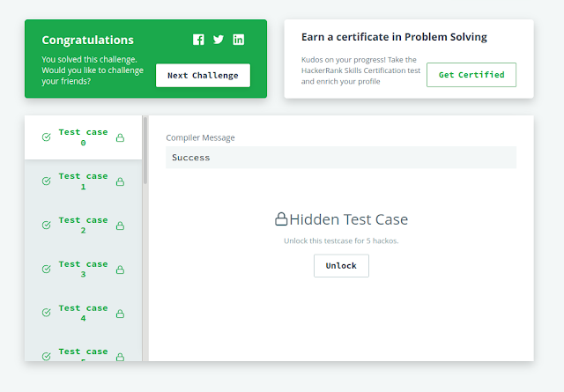The image size is (564, 392).
Task: Select Test case 0 tab
Action: point(83,137)
